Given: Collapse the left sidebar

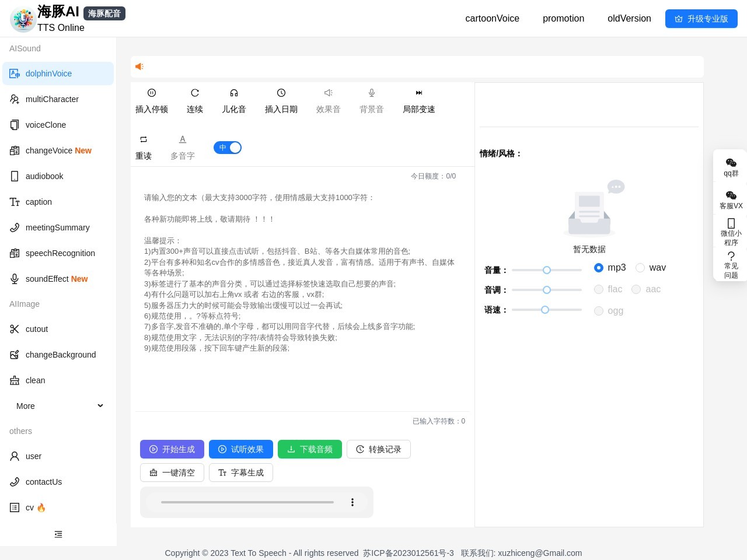Looking at the screenshot, I should point(58,534).
